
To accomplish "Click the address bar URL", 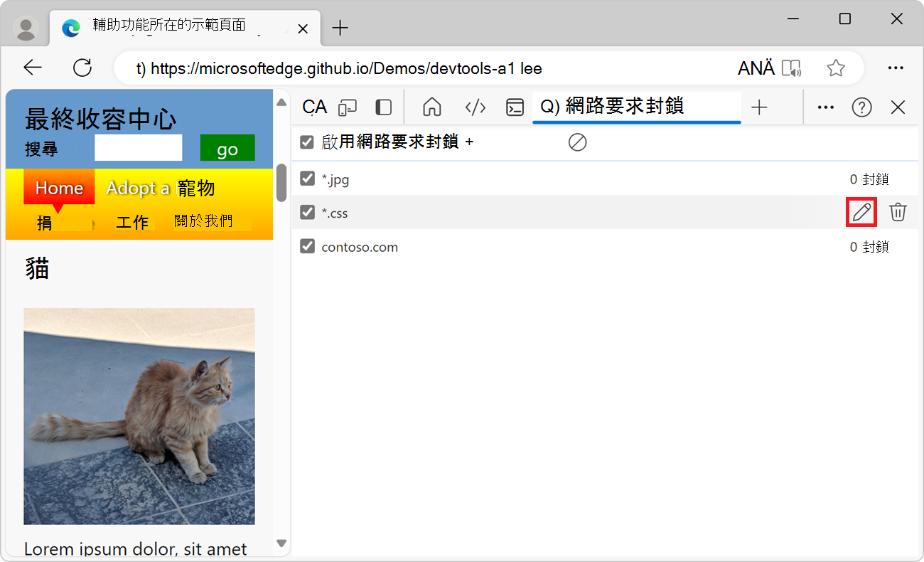I will [x=347, y=68].
